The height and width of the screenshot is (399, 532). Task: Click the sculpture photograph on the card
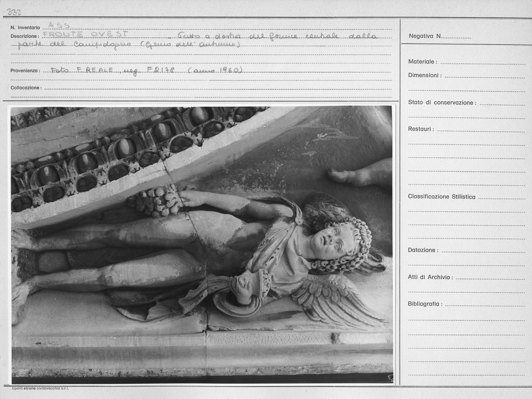pyautogui.click(x=201, y=246)
